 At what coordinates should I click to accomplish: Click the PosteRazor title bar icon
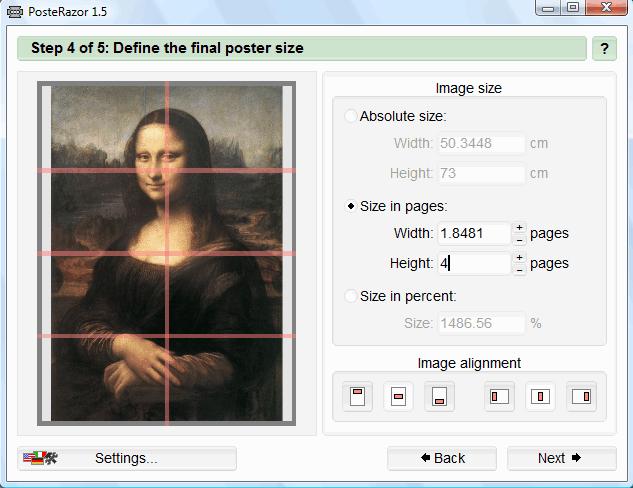pos(15,11)
